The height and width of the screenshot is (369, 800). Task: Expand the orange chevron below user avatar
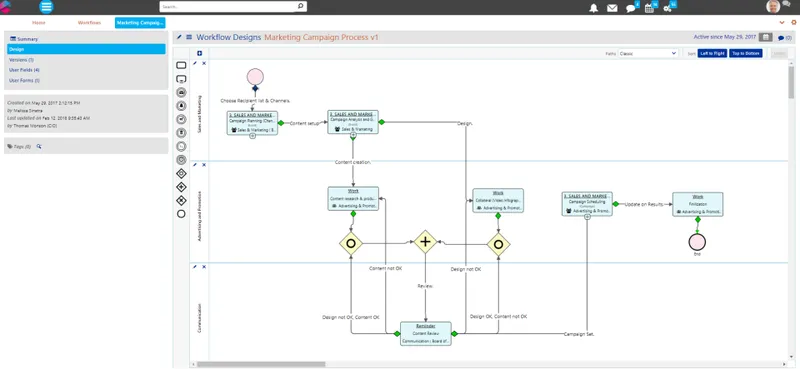pyautogui.click(x=782, y=22)
